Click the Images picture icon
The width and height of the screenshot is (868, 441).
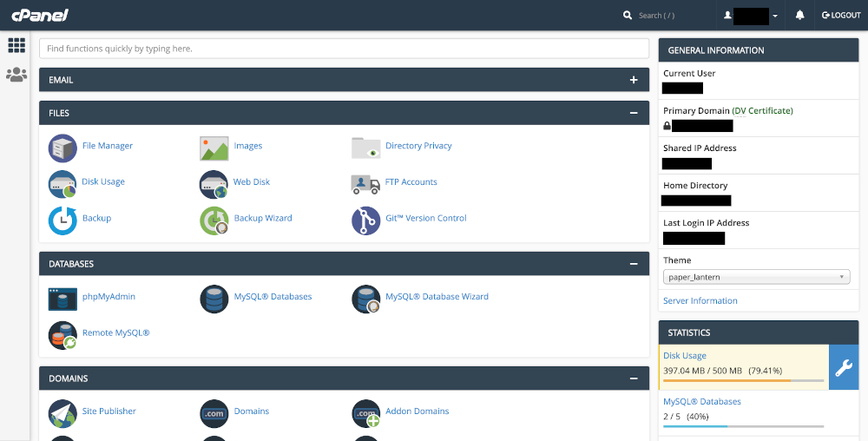(214, 148)
